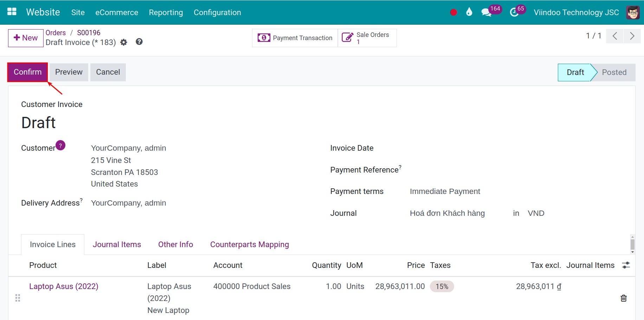Screen dimensions: 644x320
Task: Grab the drag handle of Laptop Asus line
Action: (x=18, y=298)
